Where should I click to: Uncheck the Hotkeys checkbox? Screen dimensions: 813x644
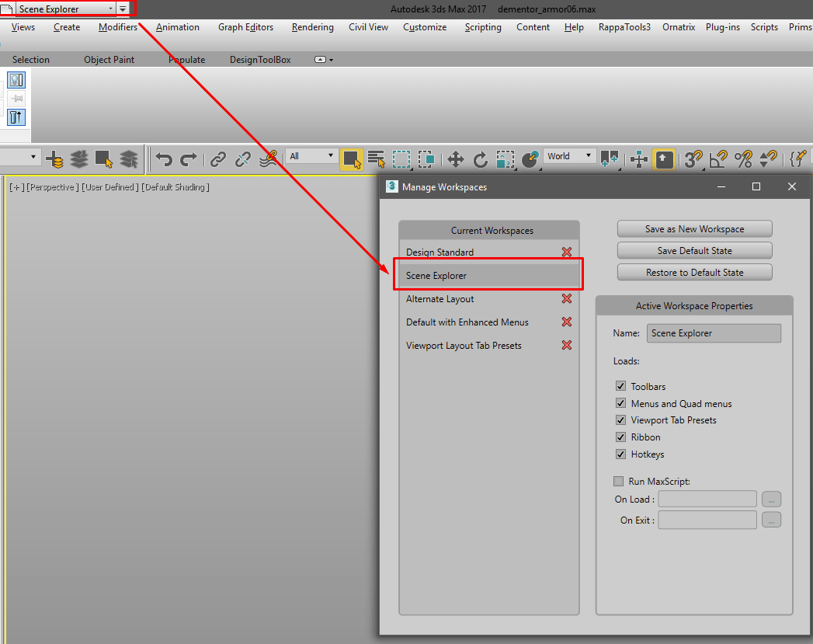tap(620, 454)
